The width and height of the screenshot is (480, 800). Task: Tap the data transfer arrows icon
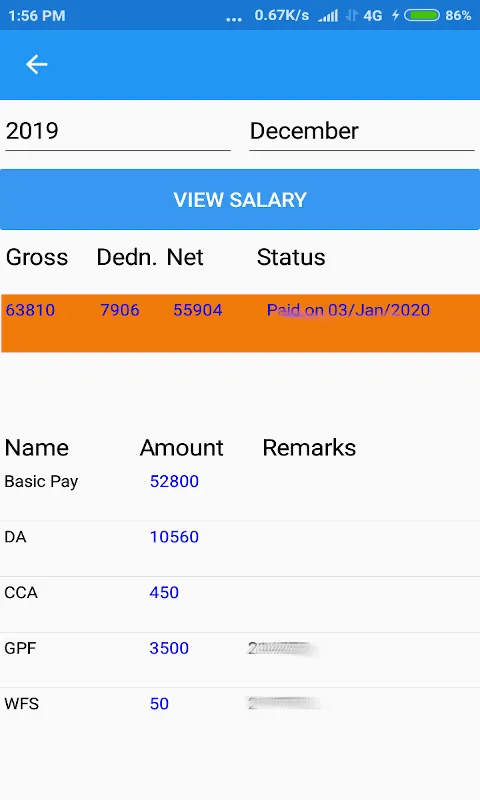click(352, 16)
